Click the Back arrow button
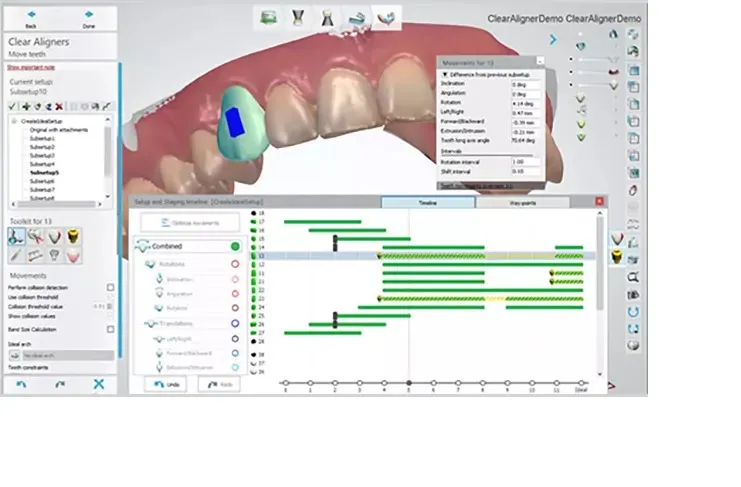Image resolution: width=741 pixels, height=487 pixels. (x=31, y=18)
